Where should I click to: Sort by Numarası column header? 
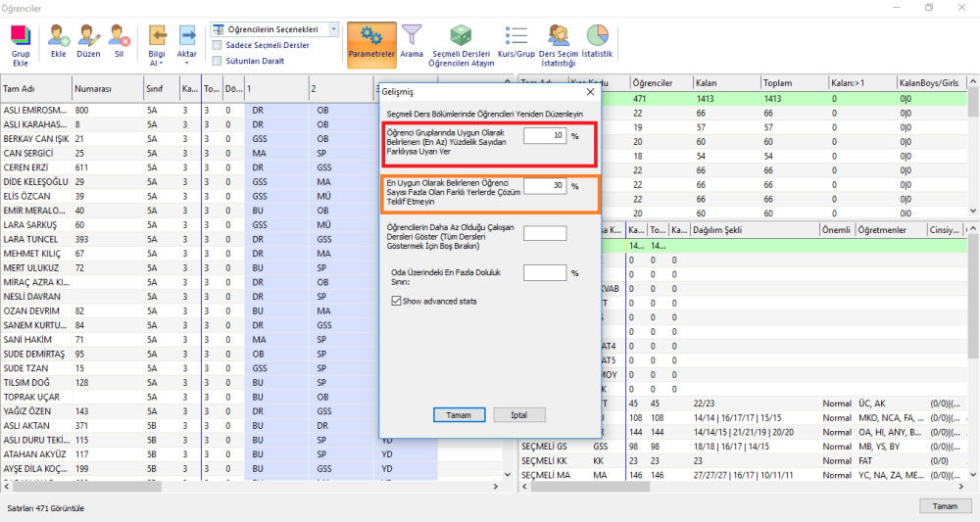pos(108,89)
